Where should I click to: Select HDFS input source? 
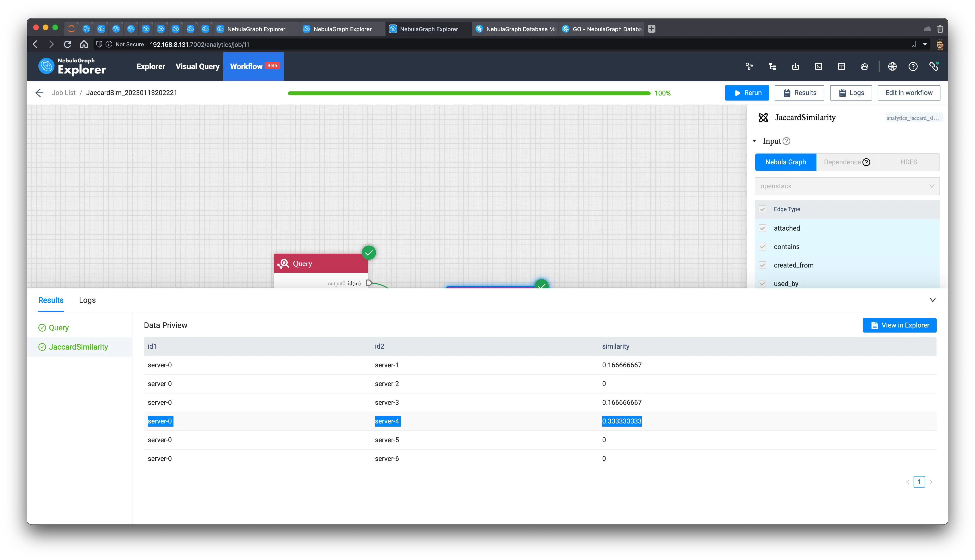click(909, 162)
